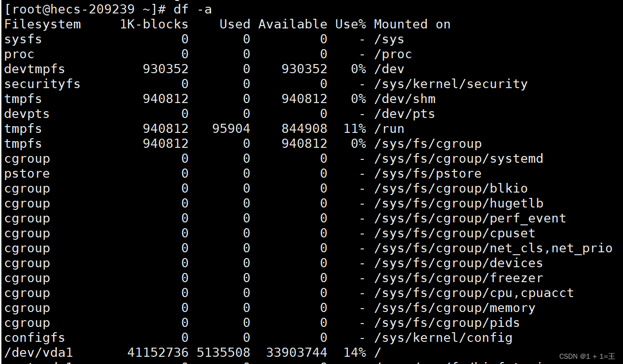This screenshot has width=623, height=364.
Task: Select the '11%' usage value
Action: point(355,129)
